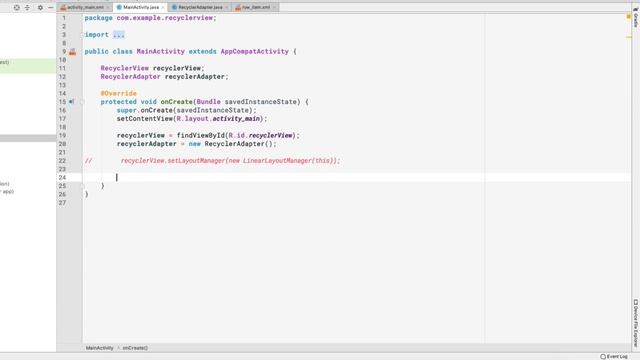
Task: Click the RecyclerAdapter field declaration on line 12
Action: click(164, 77)
